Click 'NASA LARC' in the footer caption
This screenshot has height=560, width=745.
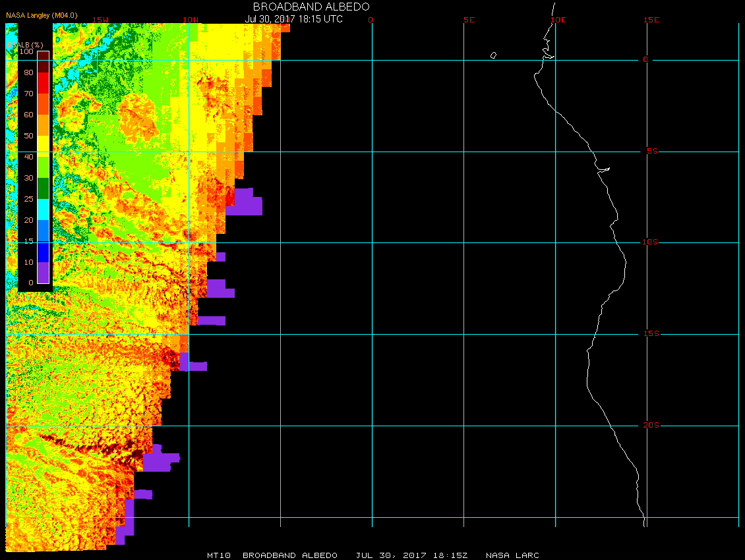(512, 555)
